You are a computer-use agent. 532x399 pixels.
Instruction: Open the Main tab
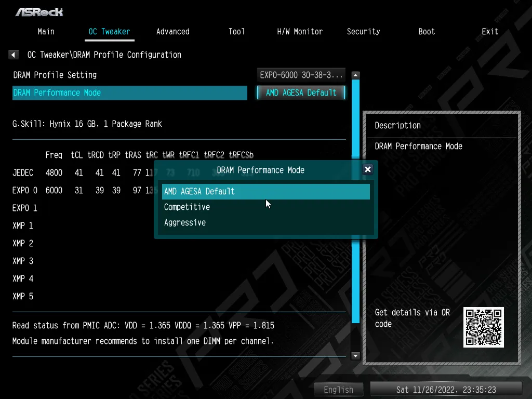(x=46, y=32)
